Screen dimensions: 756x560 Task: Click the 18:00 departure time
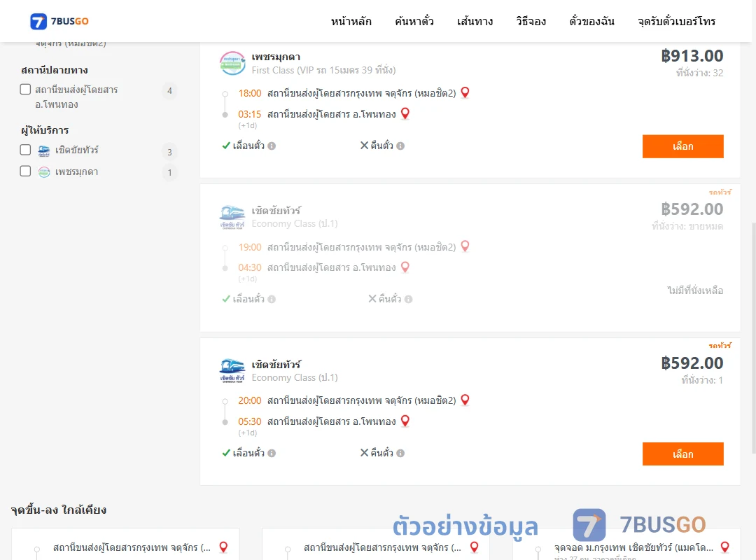click(250, 93)
